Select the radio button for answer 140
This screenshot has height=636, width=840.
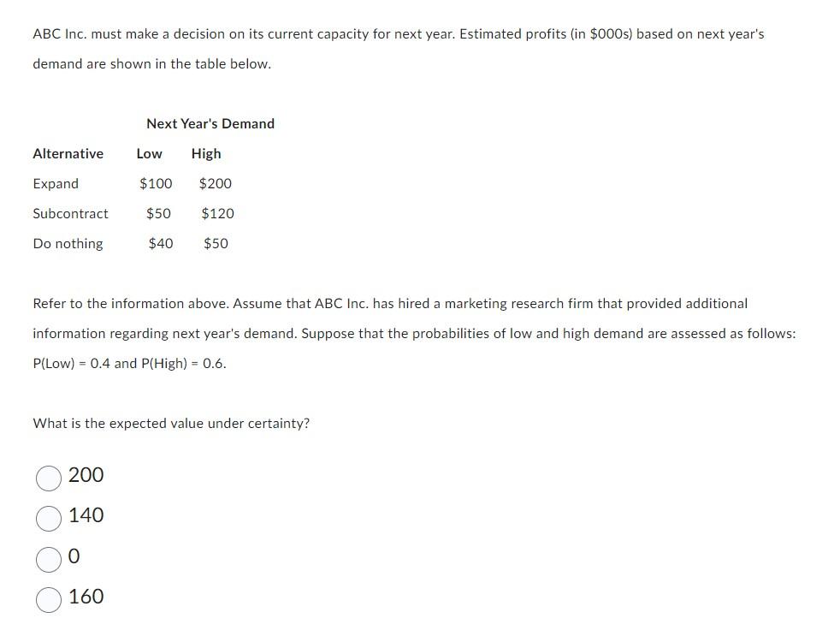tap(49, 519)
